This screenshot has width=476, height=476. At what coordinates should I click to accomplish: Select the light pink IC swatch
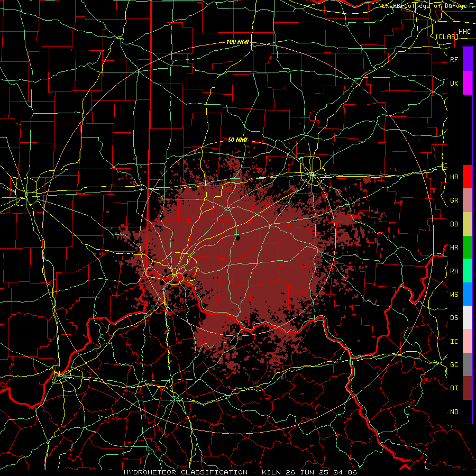tap(467, 341)
